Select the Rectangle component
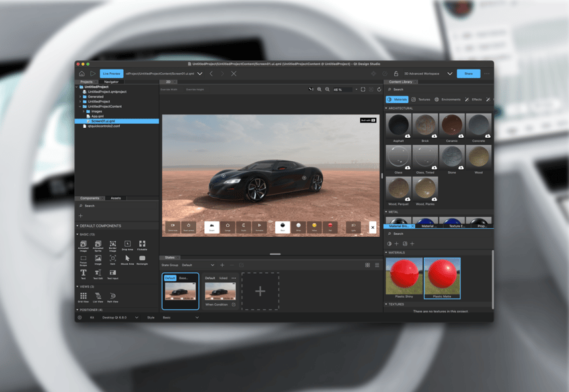 point(143,258)
